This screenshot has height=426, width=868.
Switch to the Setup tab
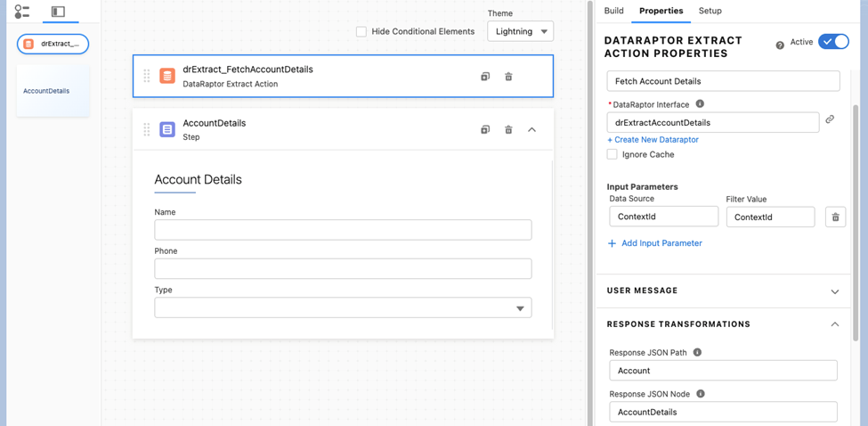coord(710,11)
